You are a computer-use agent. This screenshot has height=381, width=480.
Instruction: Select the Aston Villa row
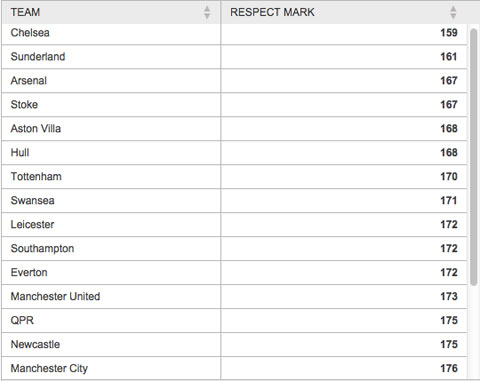point(234,129)
